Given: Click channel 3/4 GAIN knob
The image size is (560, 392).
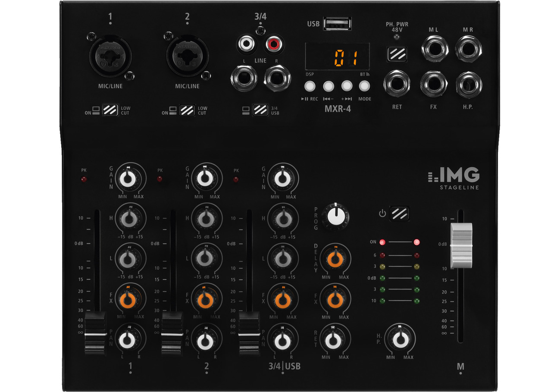Looking at the screenshot, I should pyautogui.click(x=282, y=179).
